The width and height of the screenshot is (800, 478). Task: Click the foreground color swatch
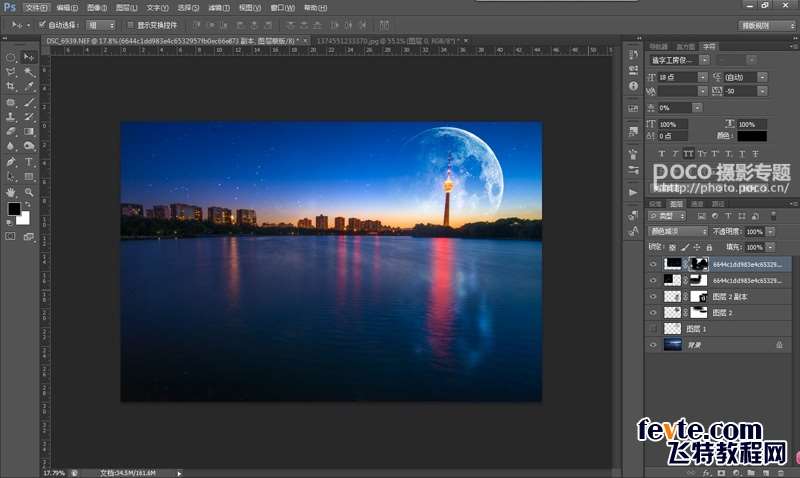[14, 209]
